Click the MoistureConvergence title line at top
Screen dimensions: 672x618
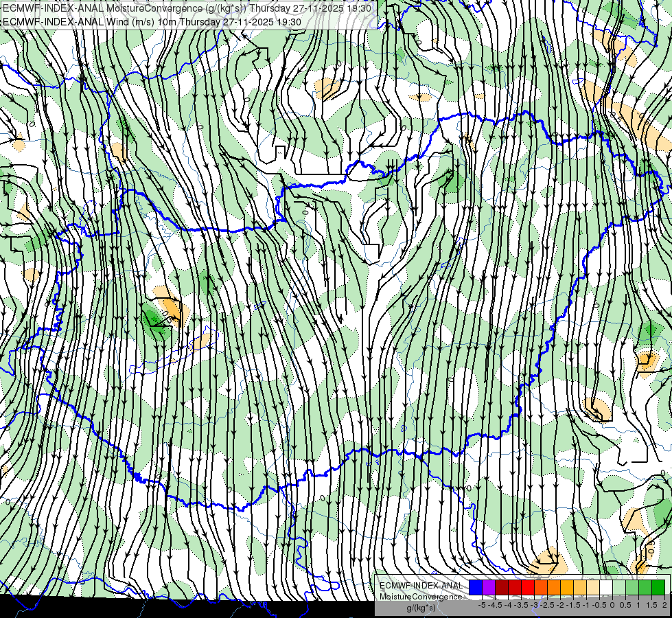[x=187, y=8]
